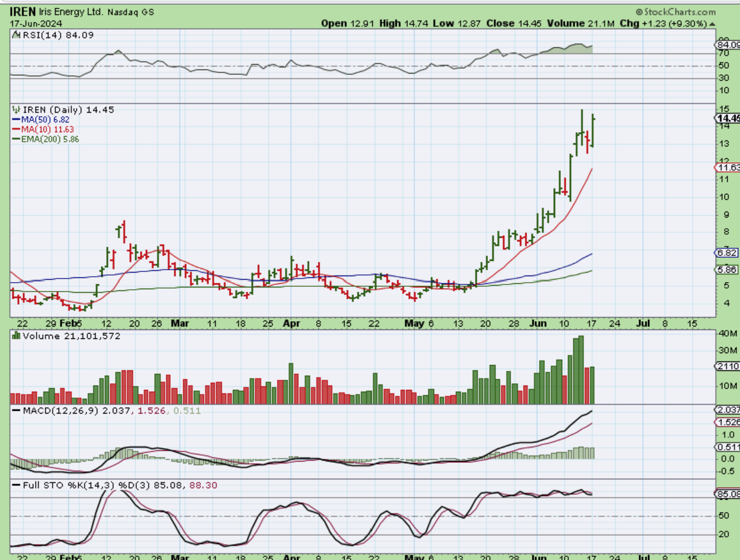
Task: Click the 5.86 tag on the price axis
Action: tap(727, 270)
